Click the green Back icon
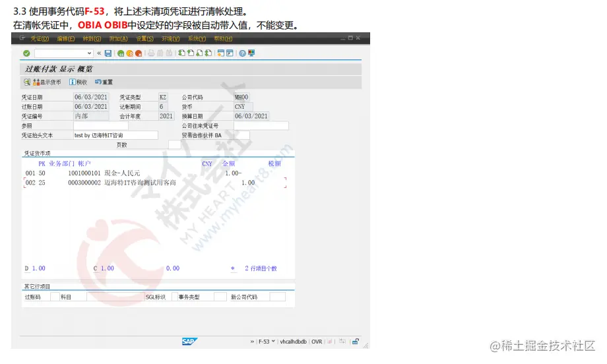 pos(121,53)
